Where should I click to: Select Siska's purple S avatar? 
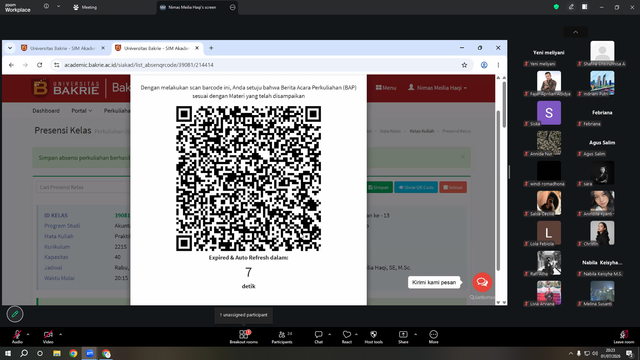pos(549,113)
